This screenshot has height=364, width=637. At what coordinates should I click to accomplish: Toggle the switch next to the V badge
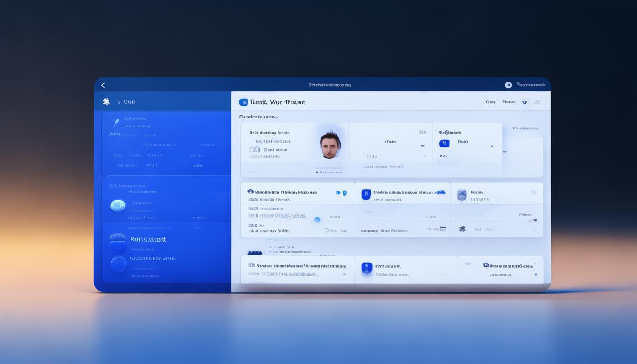[492, 146]
